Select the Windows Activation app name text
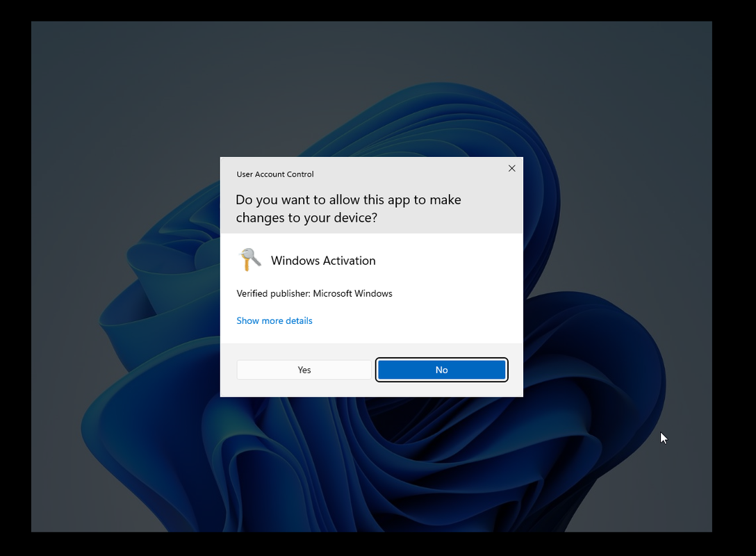 click(x=323, y=261)
